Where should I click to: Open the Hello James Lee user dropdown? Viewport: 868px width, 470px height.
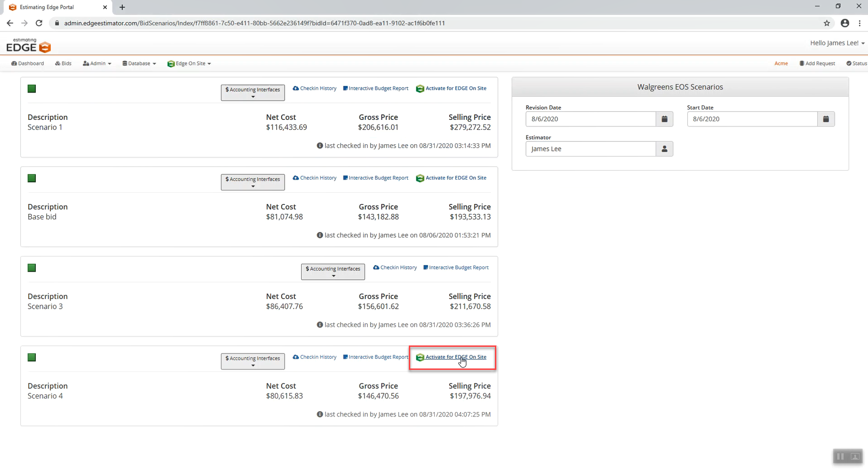837,43
